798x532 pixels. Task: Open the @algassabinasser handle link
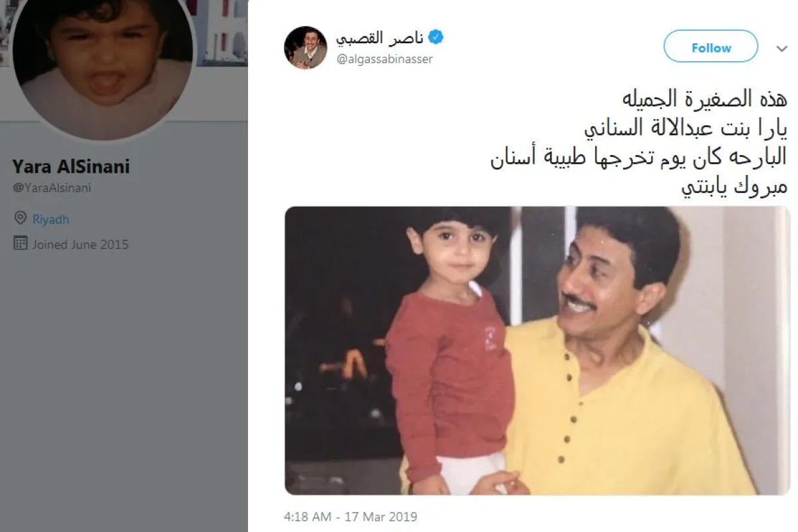pyautogui.click(x=384, y=59)
